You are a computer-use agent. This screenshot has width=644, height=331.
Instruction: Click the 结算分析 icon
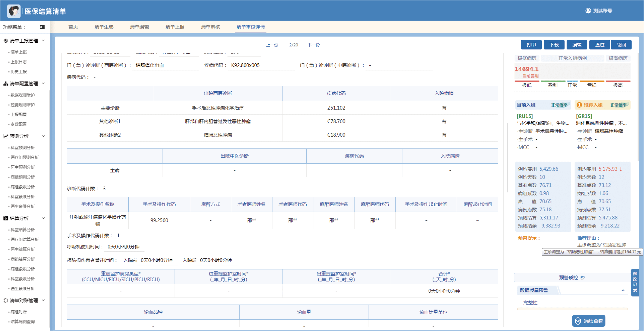[x=6, y=218]
